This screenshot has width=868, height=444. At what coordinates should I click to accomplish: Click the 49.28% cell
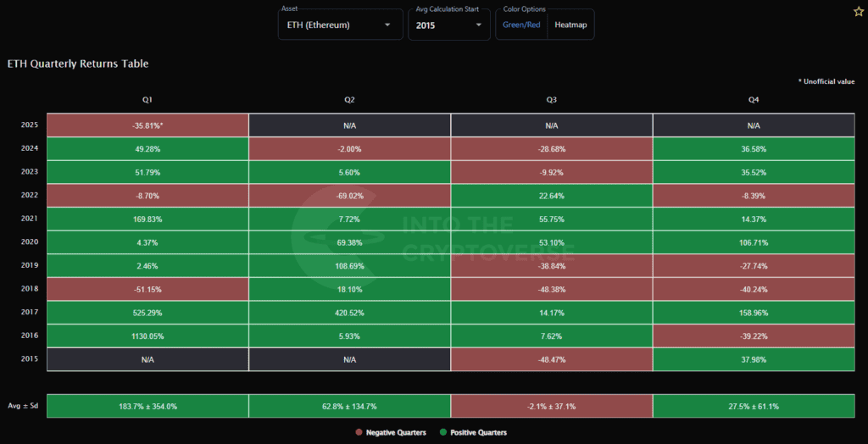[x=147, y=149]
